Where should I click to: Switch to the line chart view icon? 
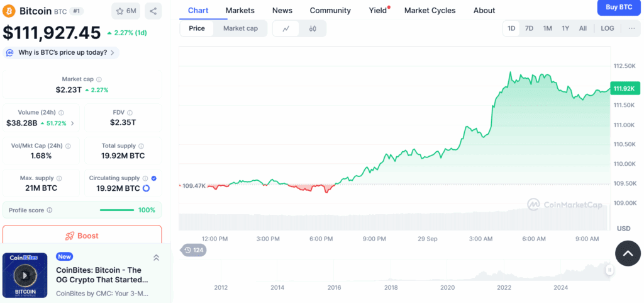286,28
